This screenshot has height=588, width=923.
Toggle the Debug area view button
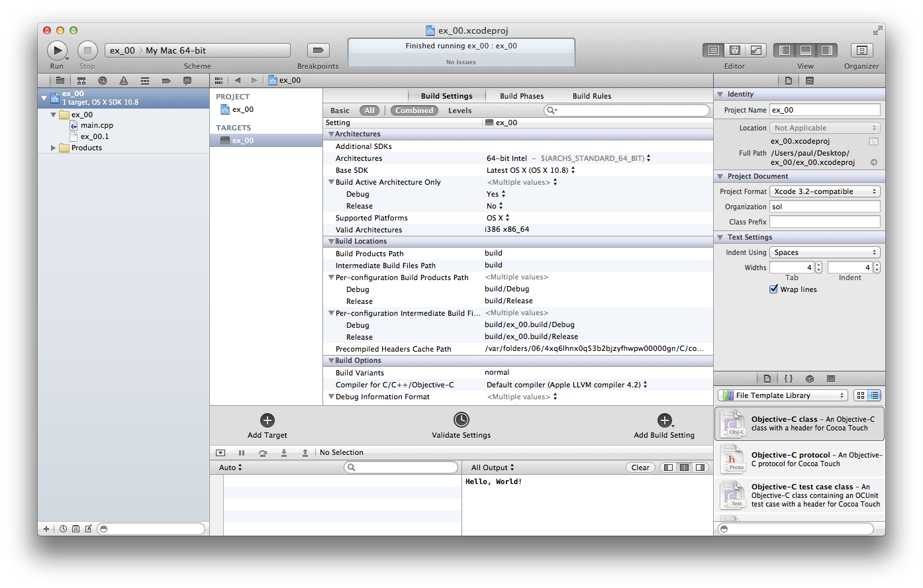pos(806,50)
